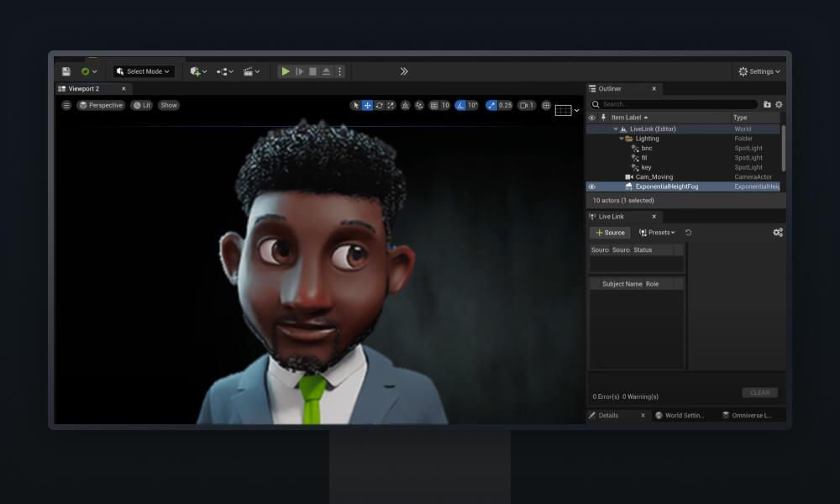
Task: Open the Settings menu
Action: [759, 71]
